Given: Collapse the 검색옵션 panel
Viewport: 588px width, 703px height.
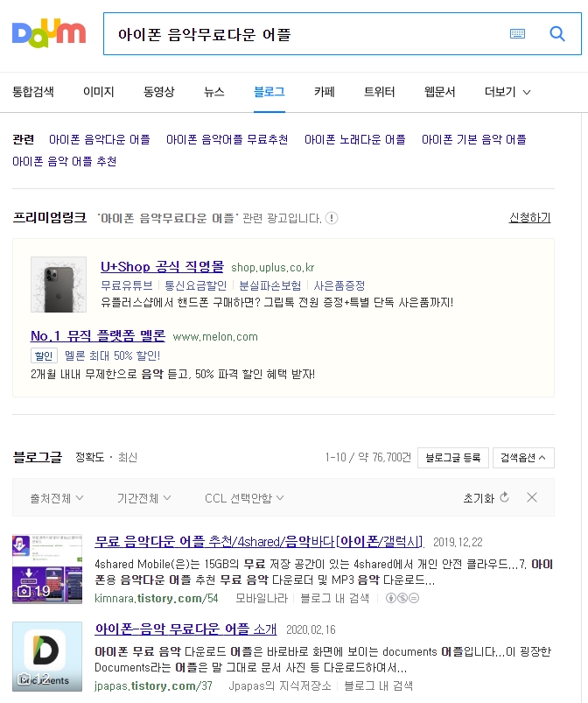Looking at the screenshot, I should 523,458.
